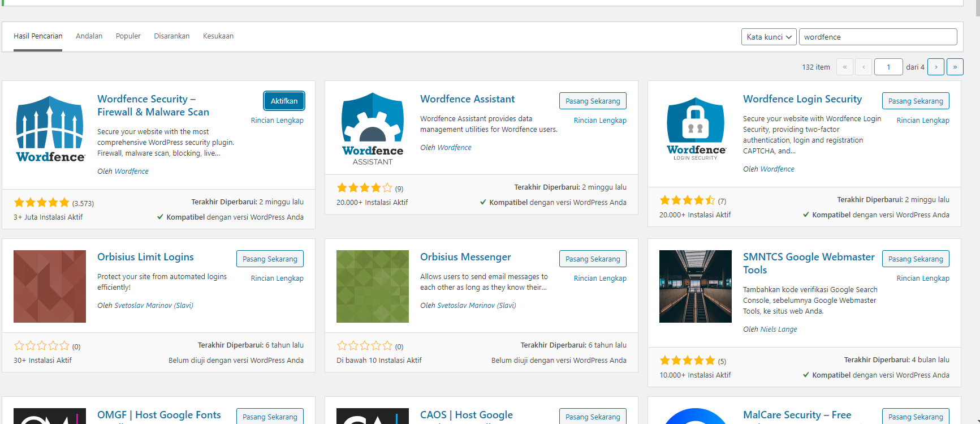The height and width of the screenshot is (424, 980).
Task: Open Rincian Lengkap for SMNTCS Google Webmaster
Action: 923,279
